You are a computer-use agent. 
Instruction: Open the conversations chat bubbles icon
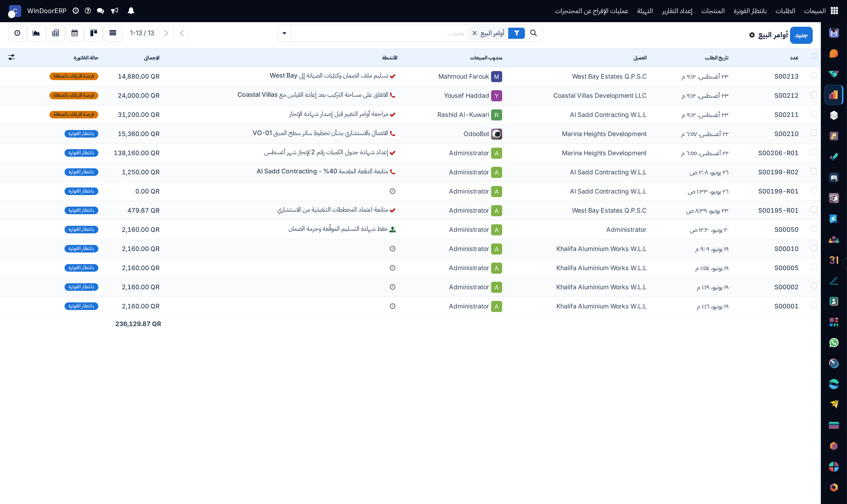coord(100,11)
